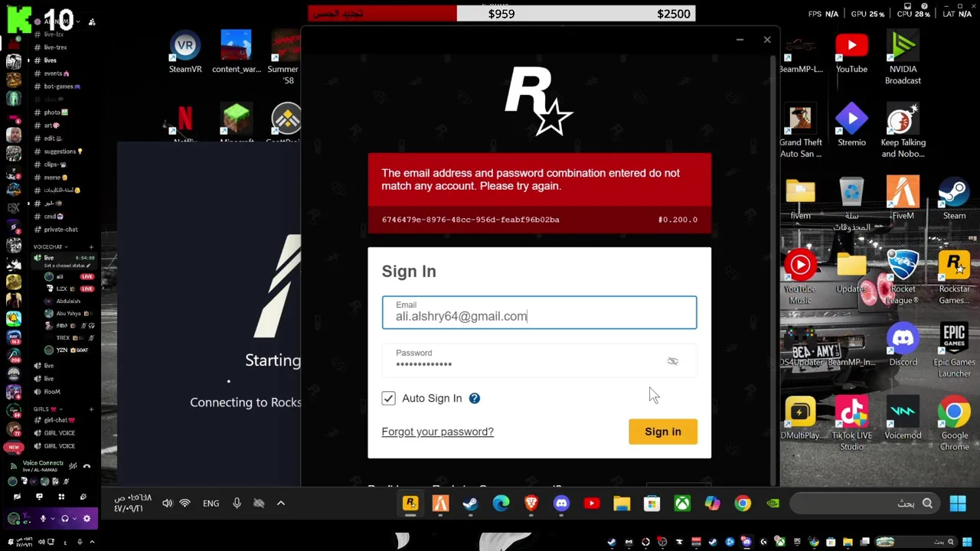Toggle the taskbar microphone icon

237,504
